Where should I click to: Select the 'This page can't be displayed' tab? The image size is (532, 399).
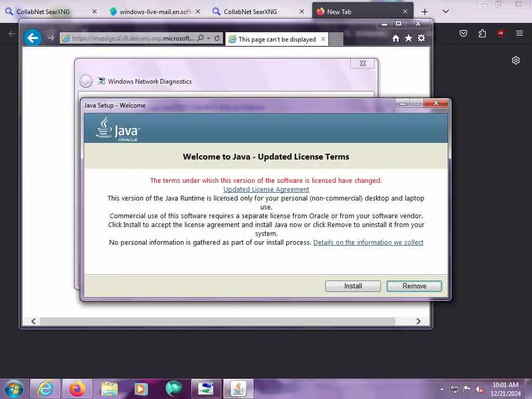[x=277, y=39]
